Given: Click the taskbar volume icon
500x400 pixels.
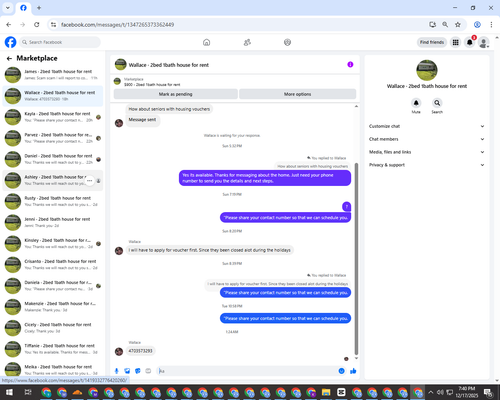Looking at the screenshot, I should [x=440, y=392].
